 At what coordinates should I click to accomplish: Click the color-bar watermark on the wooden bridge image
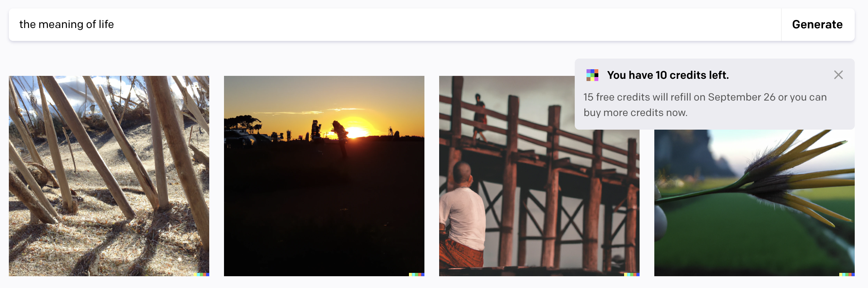632,274
